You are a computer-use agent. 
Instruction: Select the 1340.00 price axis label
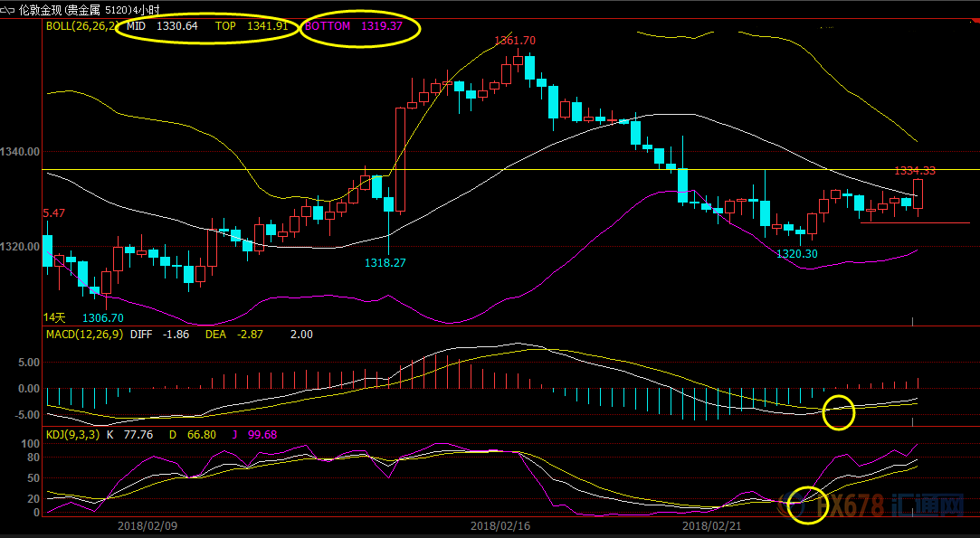(x=20, y=151)
